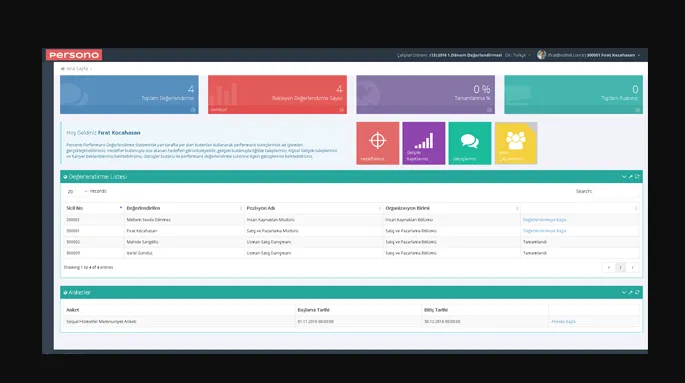Open the Dil: Türkçe language dropdown
The width and height of the screenshot is (685, 383).
click(518, 55)
